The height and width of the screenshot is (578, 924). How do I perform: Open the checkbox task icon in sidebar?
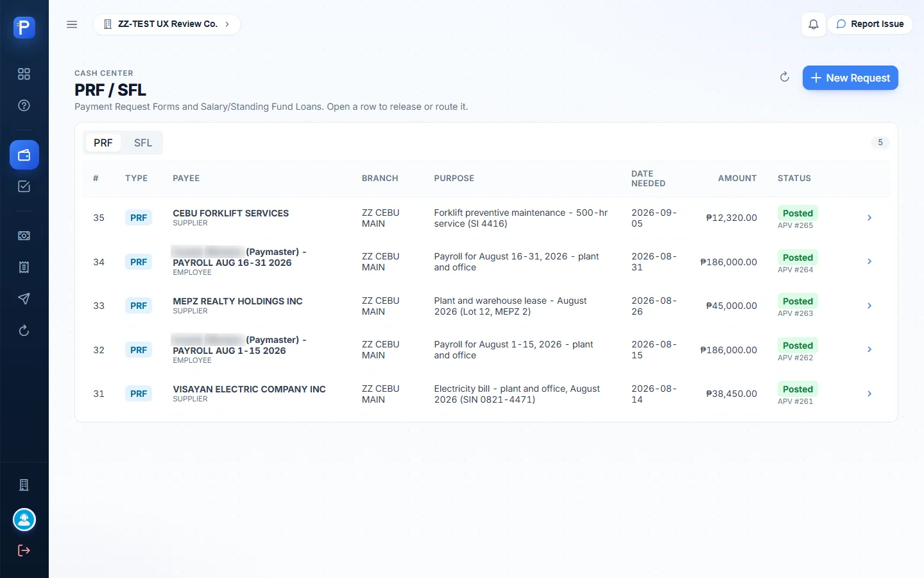tap(24, 186)
